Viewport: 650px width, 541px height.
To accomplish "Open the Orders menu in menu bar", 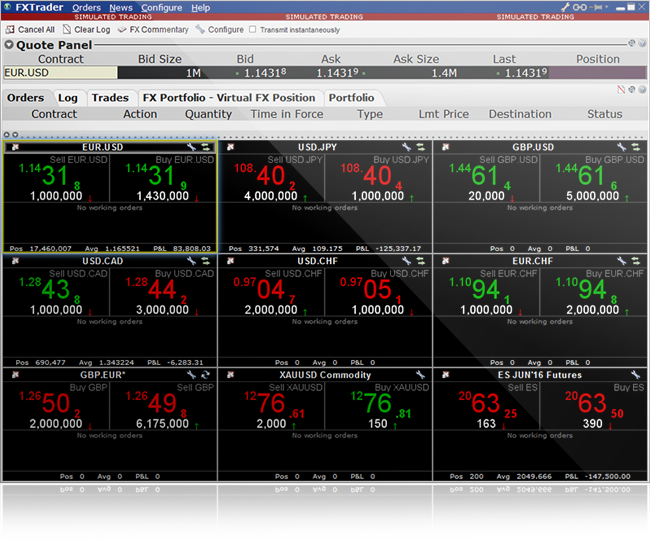I will point(86,8).
